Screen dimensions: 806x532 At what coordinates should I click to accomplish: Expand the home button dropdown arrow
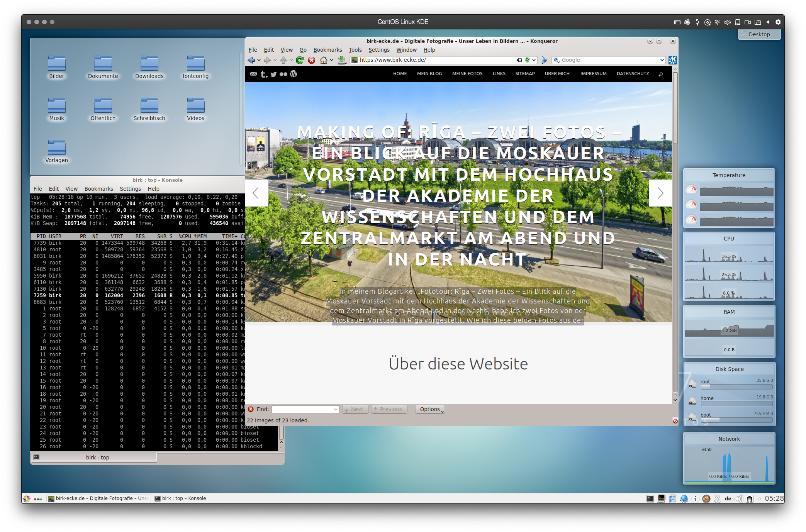(331, 60)
